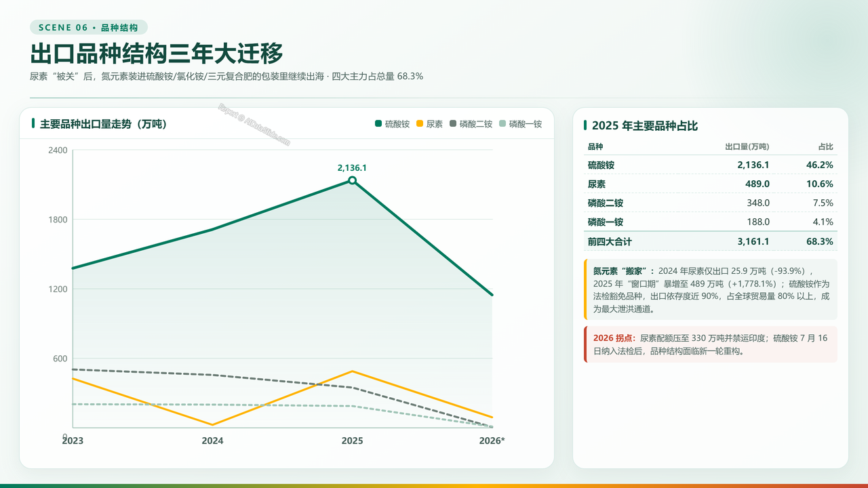Click the 68.3% total share cell
868x488 pixels.
(x=820, y=241)
